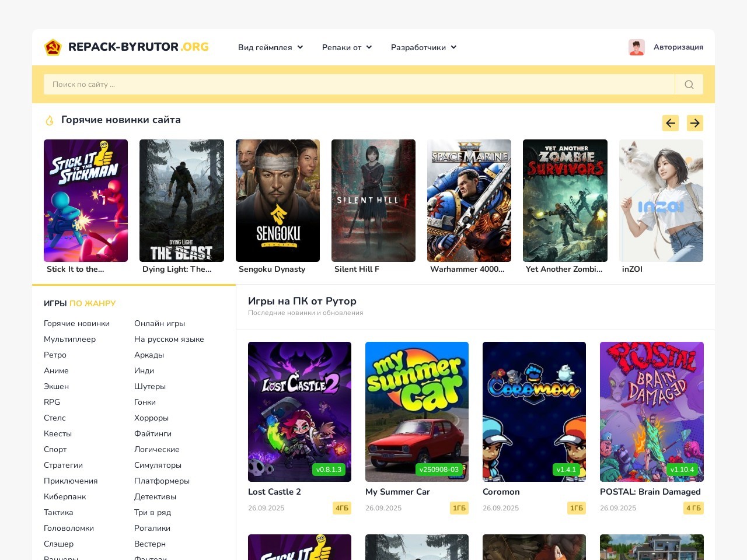This screenshot has width=747, height=560.
Task: Open the Silent Hill F cover thumbnail
Action: pos(373,201)
